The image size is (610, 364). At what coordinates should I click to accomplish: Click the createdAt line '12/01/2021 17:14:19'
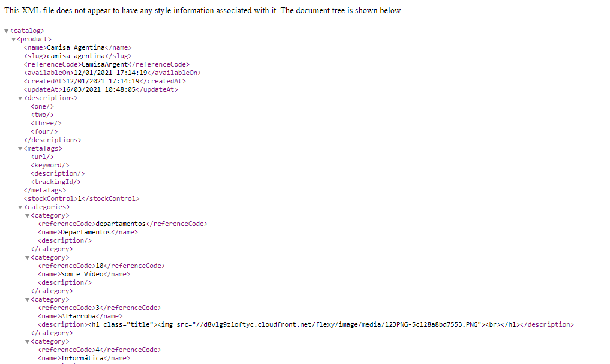pos(104,82)
